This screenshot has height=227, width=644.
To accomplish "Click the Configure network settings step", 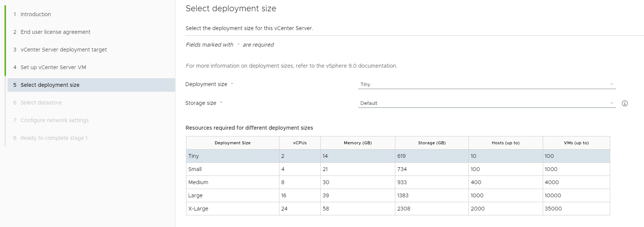I will (x=54, y=120).
